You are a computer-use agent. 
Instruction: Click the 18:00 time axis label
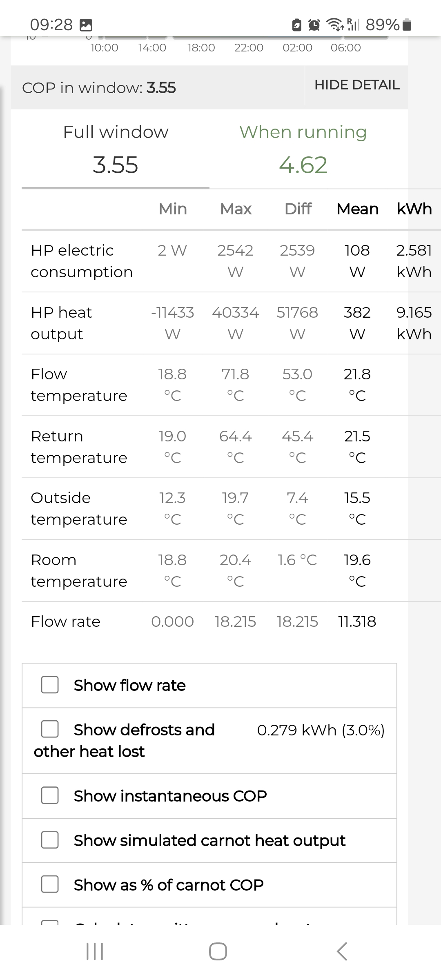201,48
